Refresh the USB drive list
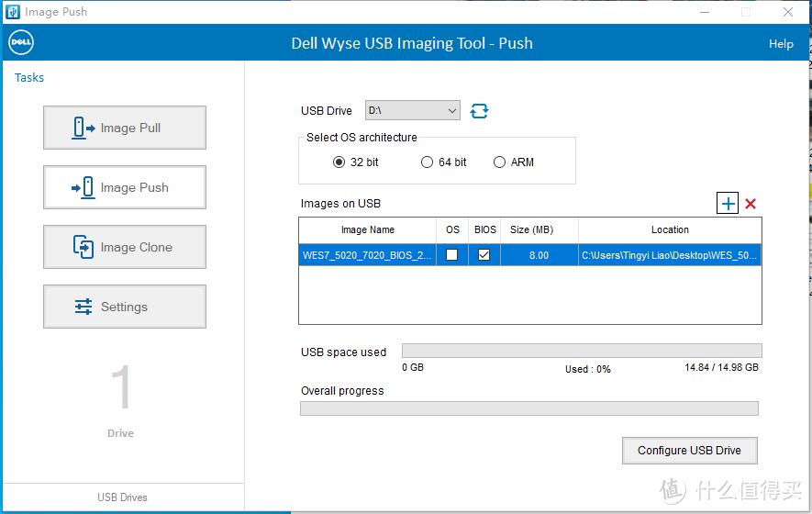This screenshot has height=514, width=812. click(x=479, y=111)
